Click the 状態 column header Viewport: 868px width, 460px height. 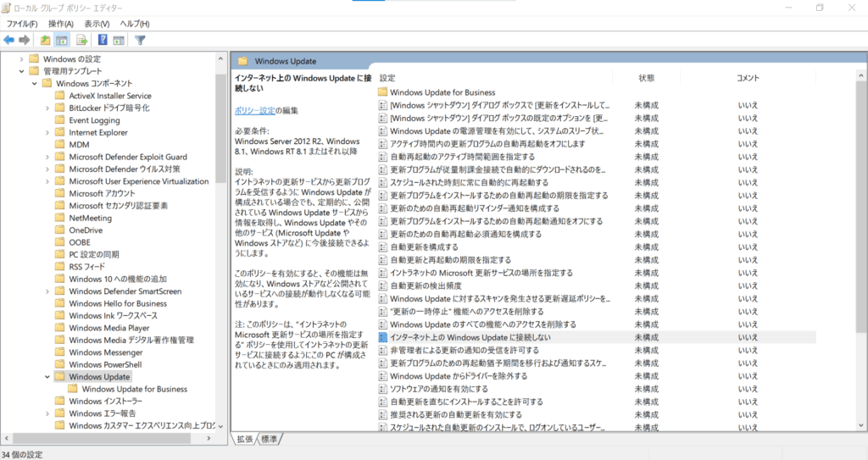click(x=646, y=78)
